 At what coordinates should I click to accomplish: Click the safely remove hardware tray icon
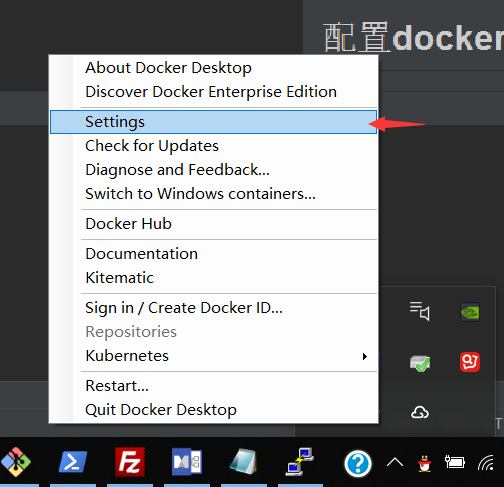[420, 363]
